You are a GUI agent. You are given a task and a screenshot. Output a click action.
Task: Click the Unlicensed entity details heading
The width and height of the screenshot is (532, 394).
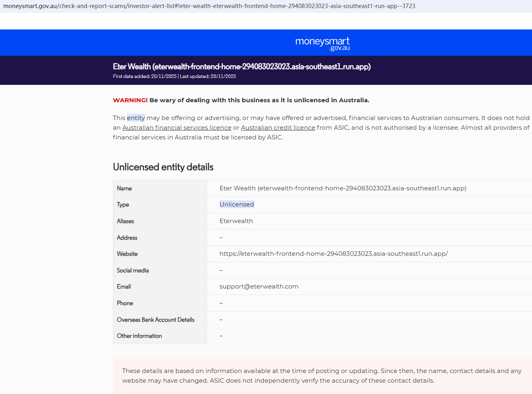coord(163,167)
